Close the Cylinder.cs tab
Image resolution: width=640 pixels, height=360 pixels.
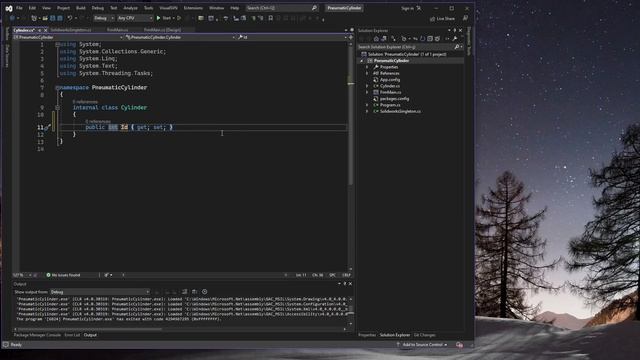(x=46, y=30)
